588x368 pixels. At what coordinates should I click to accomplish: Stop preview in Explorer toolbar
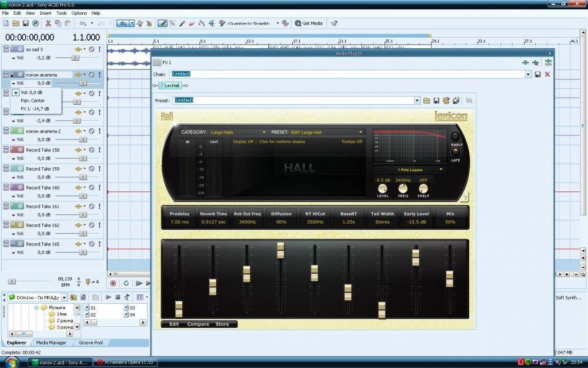pos(118,297)
